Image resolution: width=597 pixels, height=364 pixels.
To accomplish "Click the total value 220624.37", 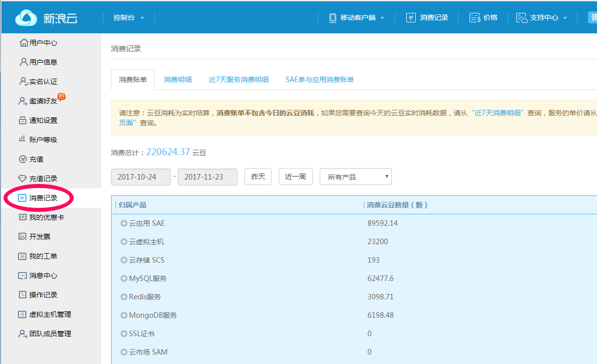I will click(168, 152).
